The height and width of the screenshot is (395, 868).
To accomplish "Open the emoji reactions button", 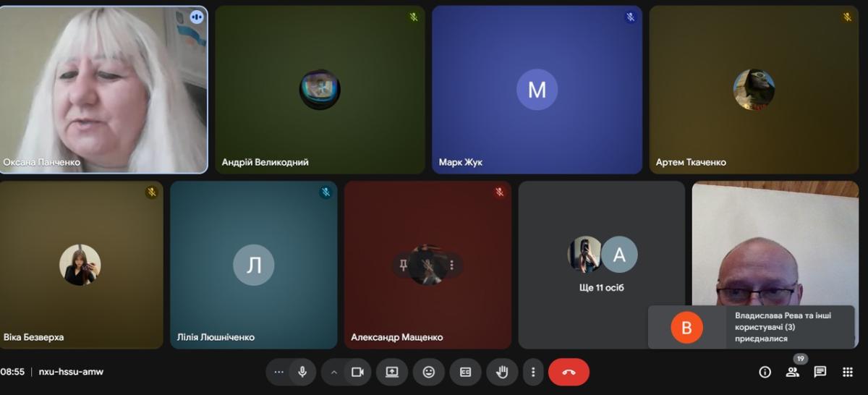I will click(x=429, y=372).
